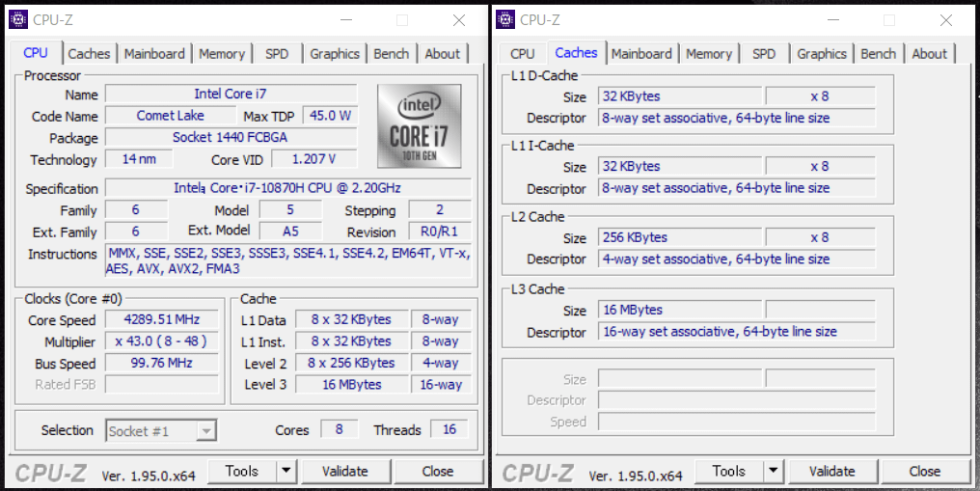
Task: Click the Technology value '14 nm'
Action: click(x=139, y=158)
